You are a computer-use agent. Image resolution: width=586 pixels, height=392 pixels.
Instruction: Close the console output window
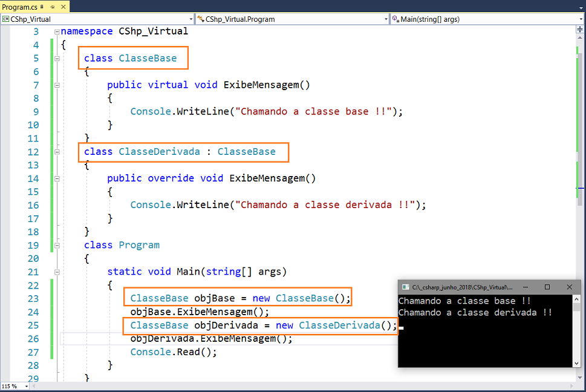pyautogui.click(x=569, y=287)
